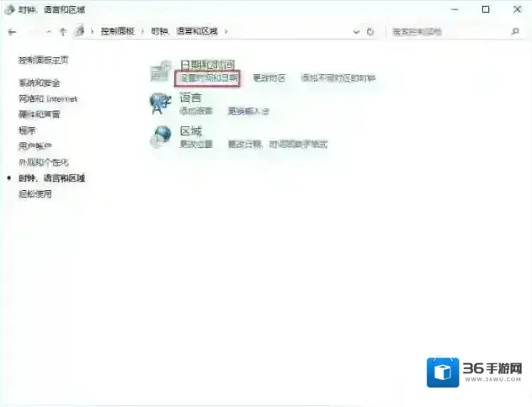The width and height of the screenshot is (532, 407).
Task: Click the 日期和时间 clock calendar icon
Action: (x=160, y=71)
